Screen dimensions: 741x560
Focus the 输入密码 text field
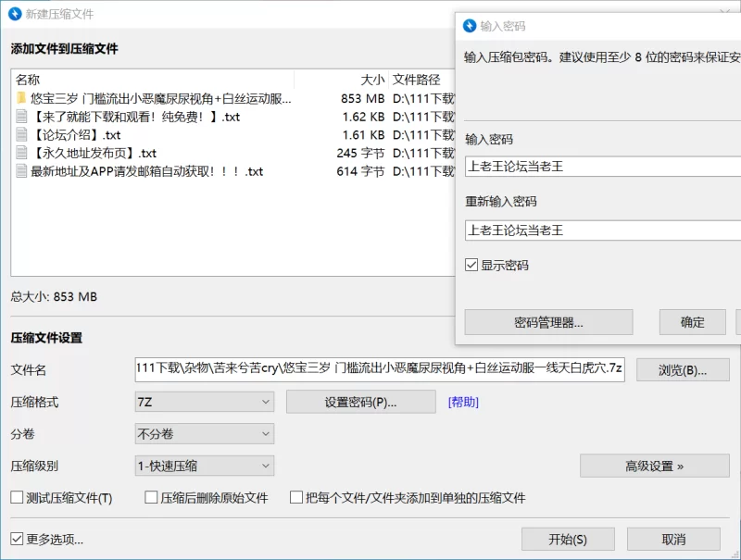click(x=603, y=167)
